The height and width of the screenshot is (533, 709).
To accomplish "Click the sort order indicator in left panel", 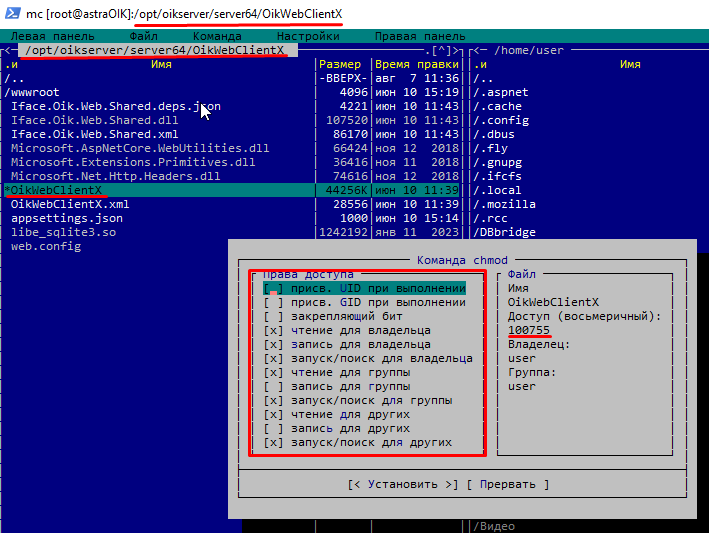I will 10,64.
